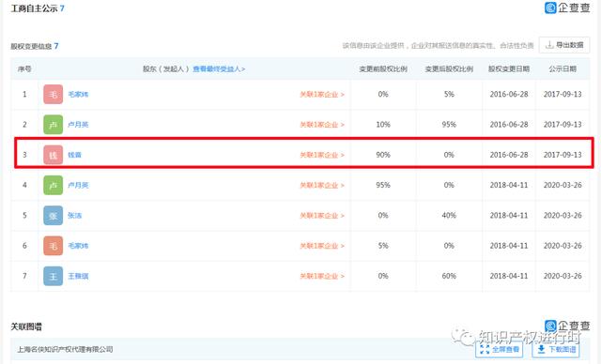Open shareholder name link in row 1
The height and width of the screenshot is (364, 601).
(x=78, y=94)
